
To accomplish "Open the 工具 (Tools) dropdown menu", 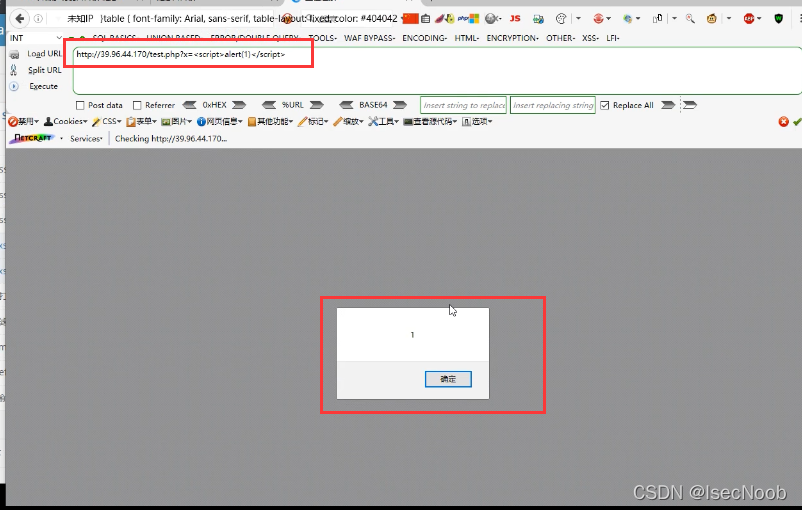I will (384, 122).
